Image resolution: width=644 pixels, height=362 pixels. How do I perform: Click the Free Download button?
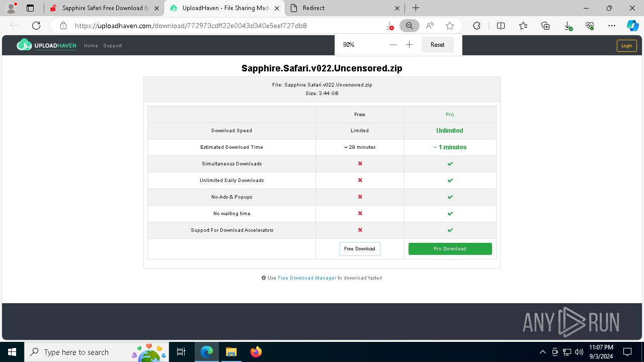pyautogui.click(x=360, y=249)
